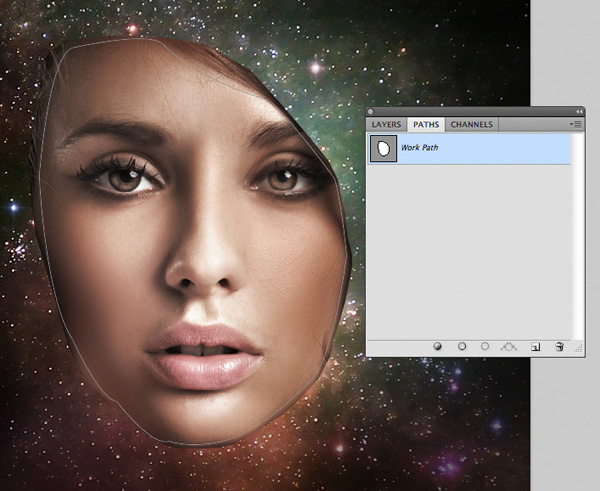Select the Work Path entry
600x491 pixels.
pyautogui.click(x=469, y=148)
